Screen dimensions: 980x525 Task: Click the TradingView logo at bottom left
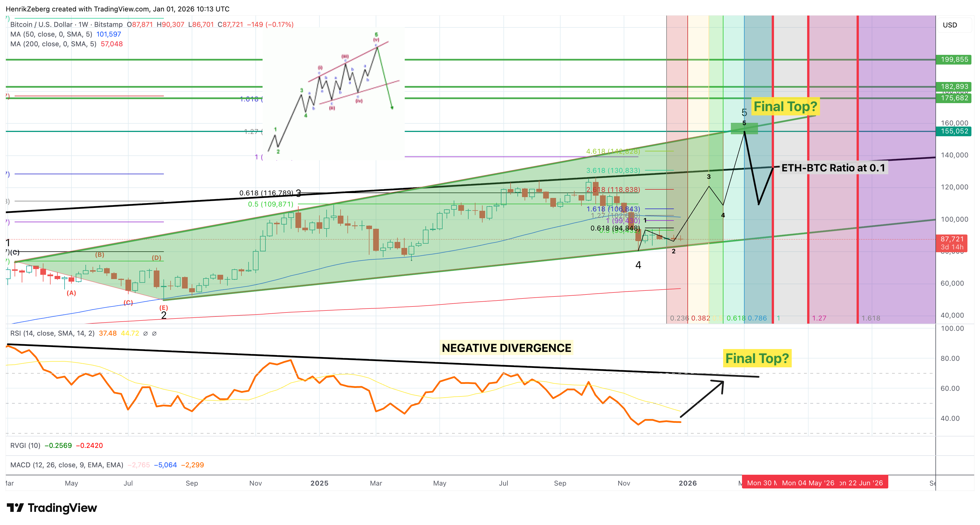[x=52, y=508]
